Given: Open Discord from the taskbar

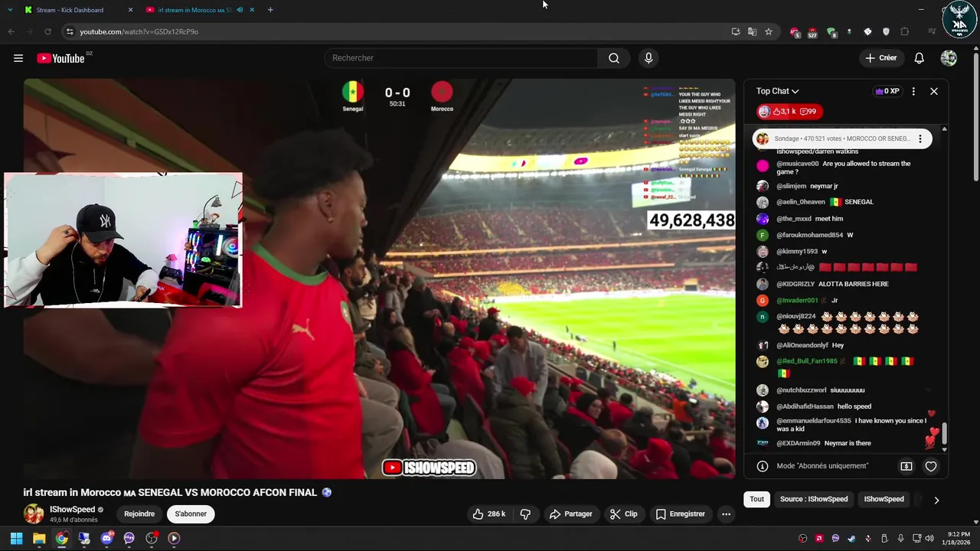Looking at the screenshot, I should pyautogui.click(x=106, y=538).
